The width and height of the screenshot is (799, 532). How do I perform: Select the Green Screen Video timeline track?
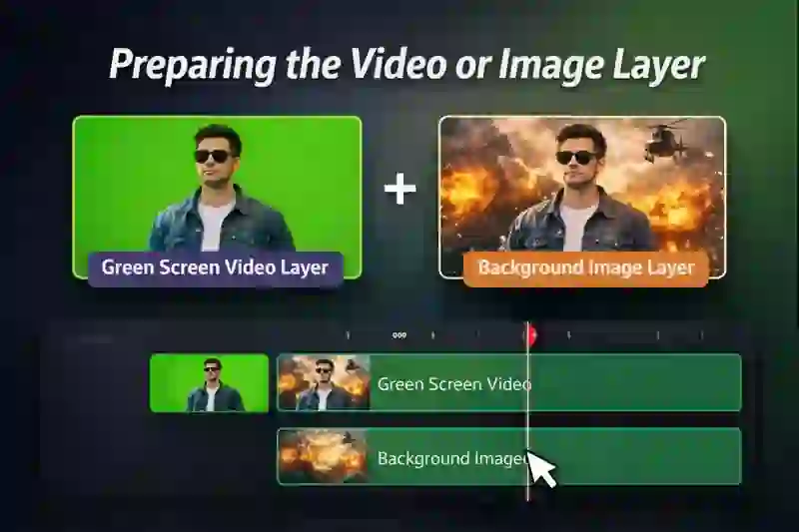509,383
